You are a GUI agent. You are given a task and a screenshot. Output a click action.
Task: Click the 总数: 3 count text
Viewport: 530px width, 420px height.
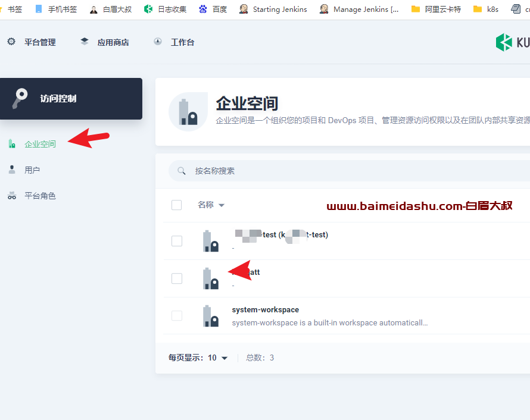[260, 358]
